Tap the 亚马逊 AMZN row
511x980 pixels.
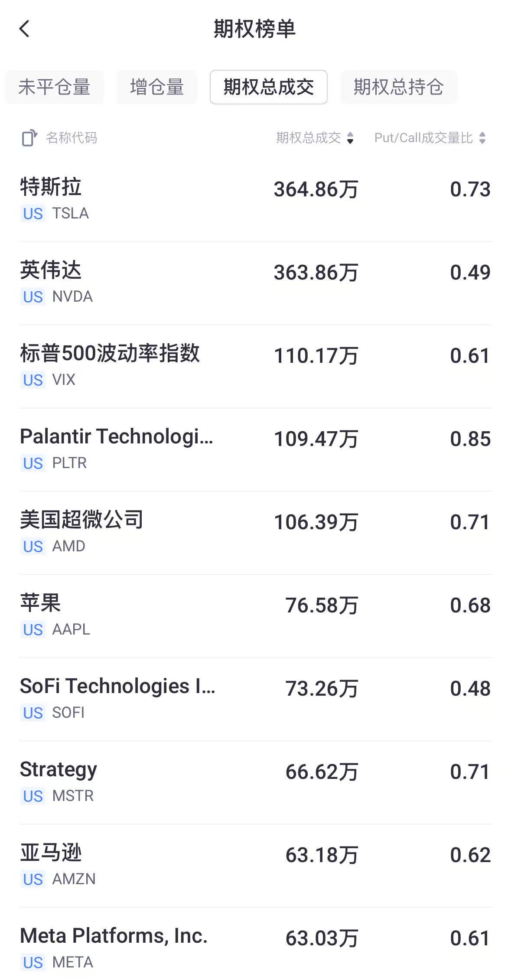tap(255, 865)
